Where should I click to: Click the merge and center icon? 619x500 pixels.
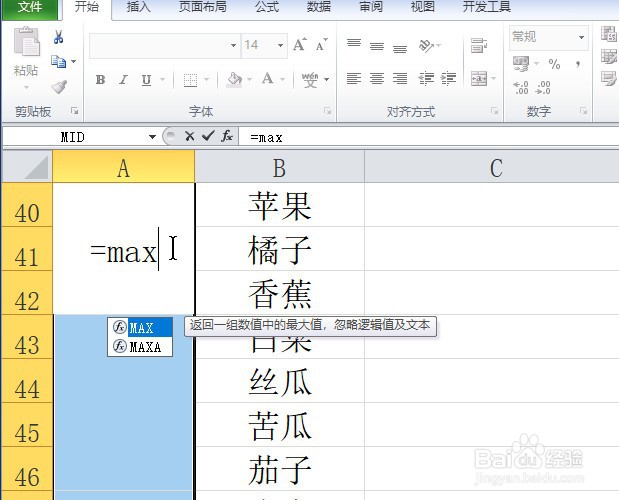click(479, 79)
